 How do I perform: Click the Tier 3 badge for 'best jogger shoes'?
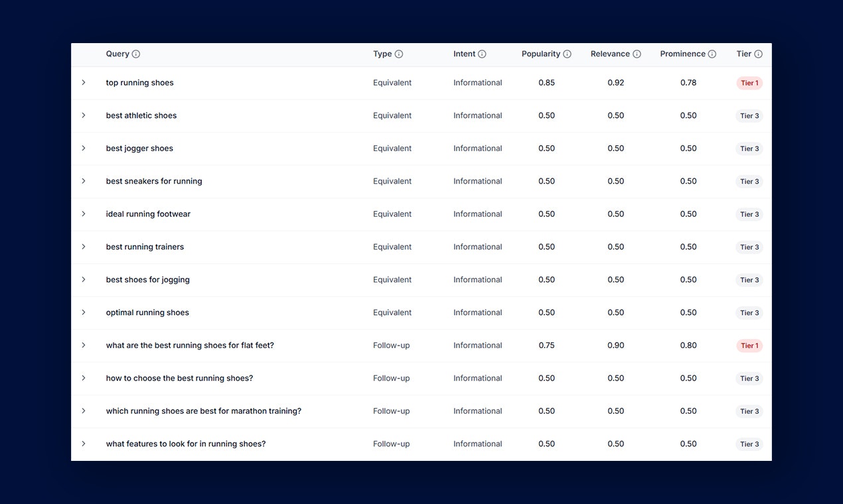tap(749, 149)
